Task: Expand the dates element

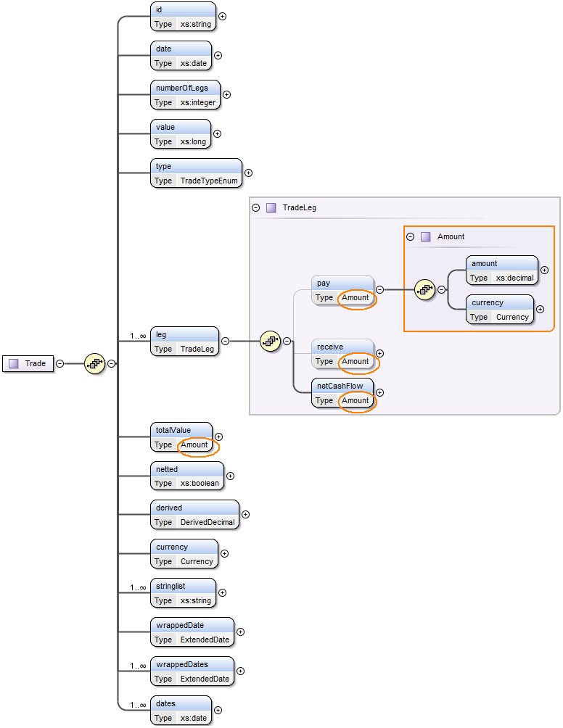Action: coord(218,711)
